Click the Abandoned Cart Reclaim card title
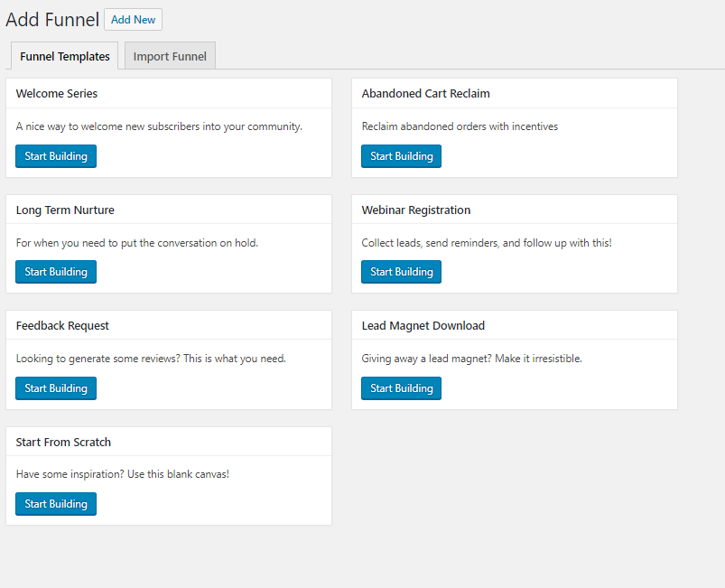 point(425,93)
